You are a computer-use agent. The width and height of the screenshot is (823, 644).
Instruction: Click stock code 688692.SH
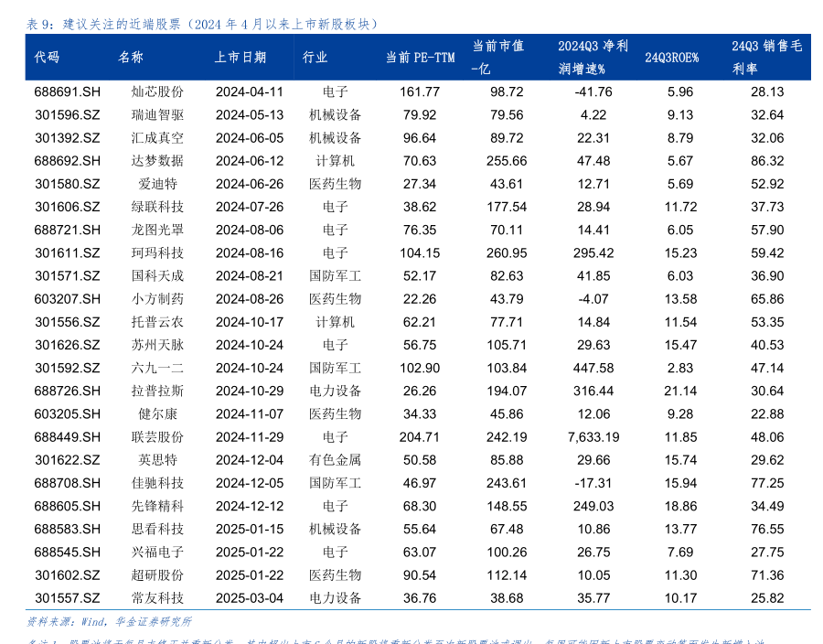pyautogui.click(x=67, y=161)
